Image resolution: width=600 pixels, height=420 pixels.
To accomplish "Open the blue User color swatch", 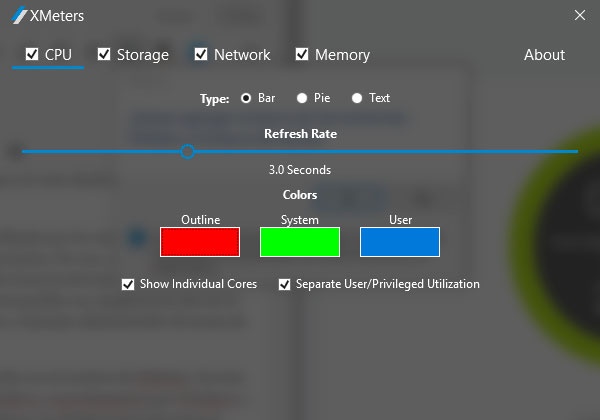I will (400, 242).
